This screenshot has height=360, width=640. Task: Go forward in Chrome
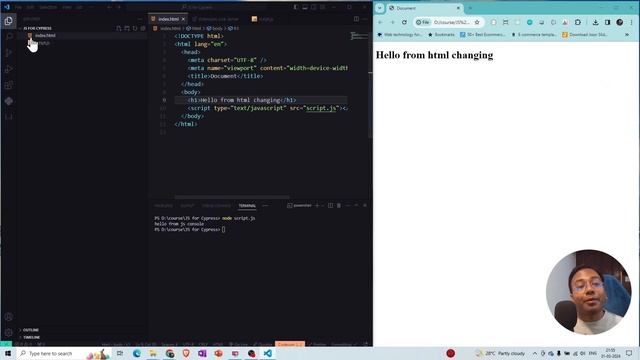[x=392, y=22]
